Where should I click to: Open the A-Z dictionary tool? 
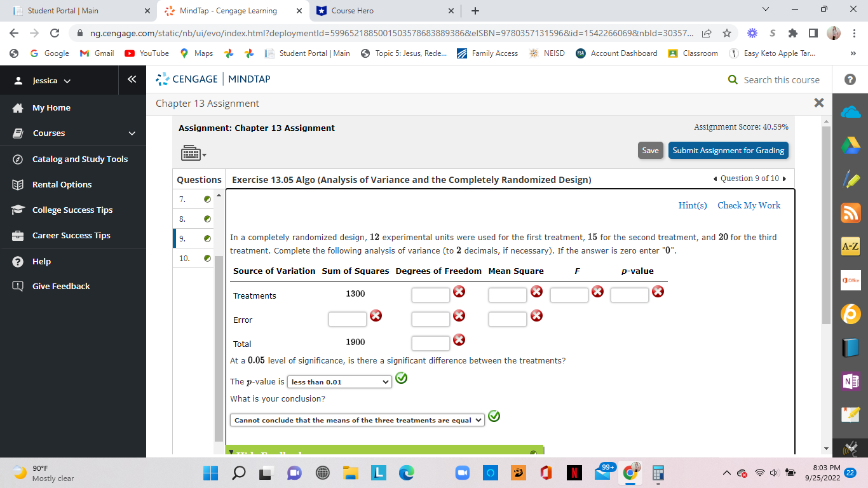[x=850, y=245]
